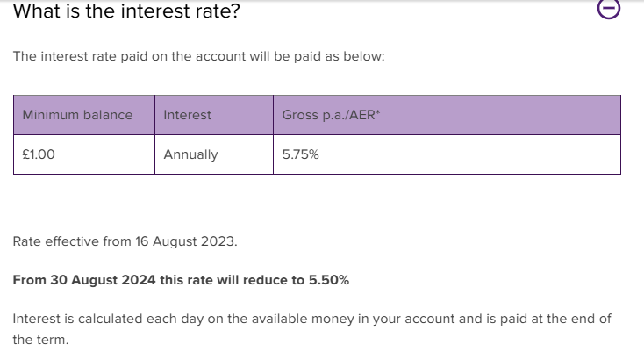Image resolution: width=644 pixels, height=359 pixels.
Task: Click the 'What is the interest rate?' heading
Action: click(126, 11)
